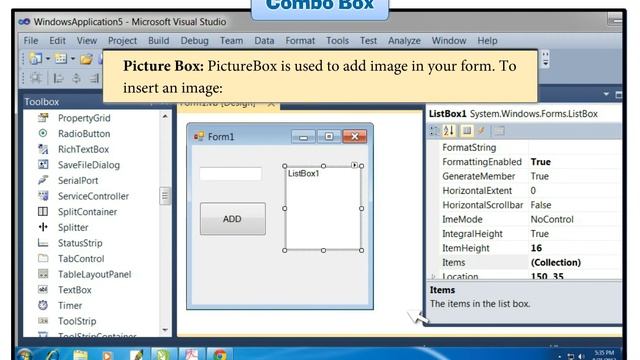Open the Properties window position dropdown arrow
Image resolution: width=640 pixels, height=360 pixels.
[606, 94]
